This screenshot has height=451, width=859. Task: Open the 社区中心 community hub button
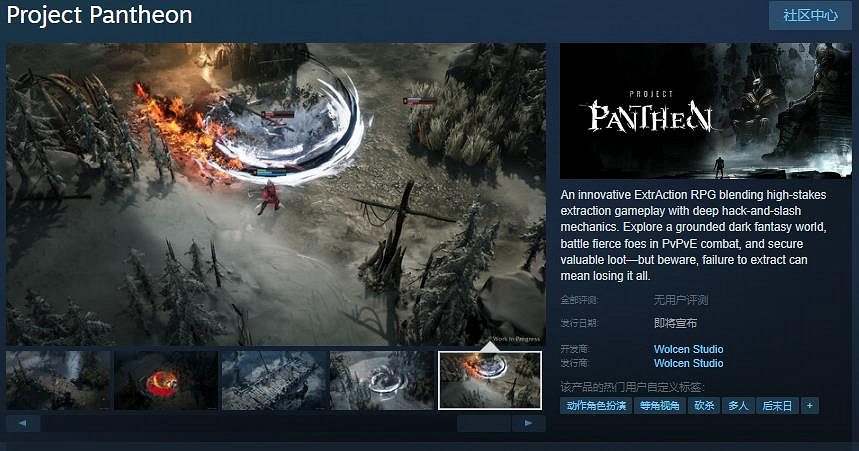[x=810, y=15]
